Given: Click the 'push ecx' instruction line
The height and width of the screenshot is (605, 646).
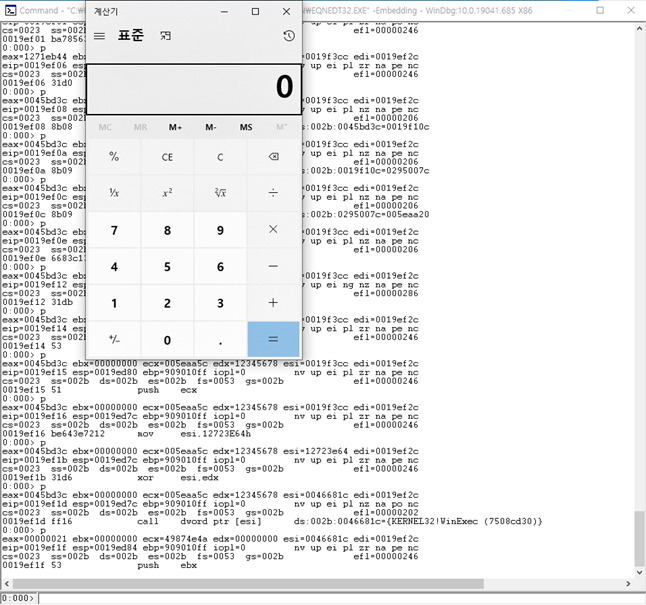Looking at the screenshot, I should pyautogui.click(x=100, y=390).
